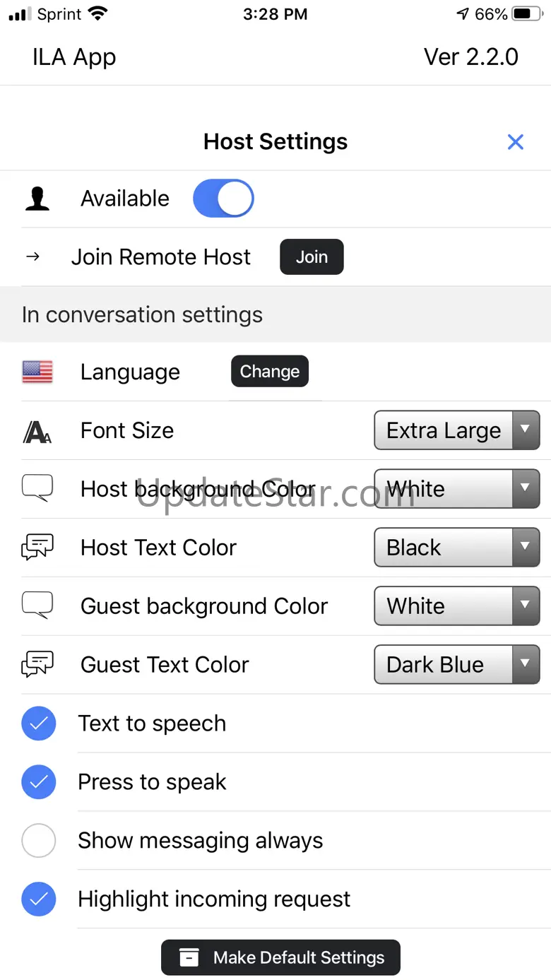Image resolution: width=551 pixels, height=980 pixels.
Task: Uncheck the Text to speech option
Action: pos(39,724)
